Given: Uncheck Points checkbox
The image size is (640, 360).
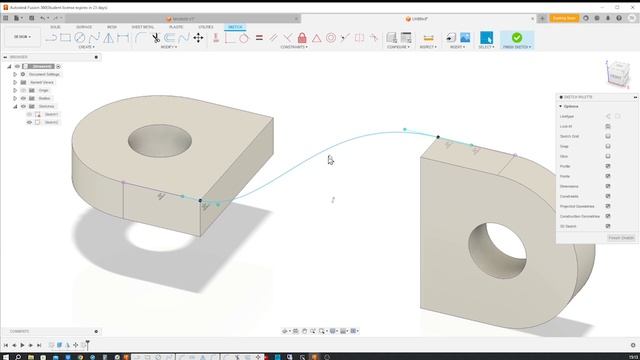Looking at the screenshot, I should (x=608, y=176).
